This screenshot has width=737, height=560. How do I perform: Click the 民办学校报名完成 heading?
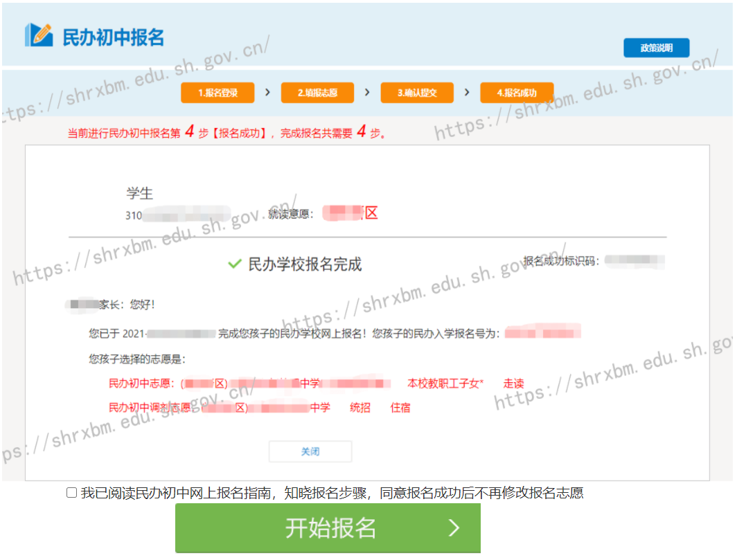305,264
